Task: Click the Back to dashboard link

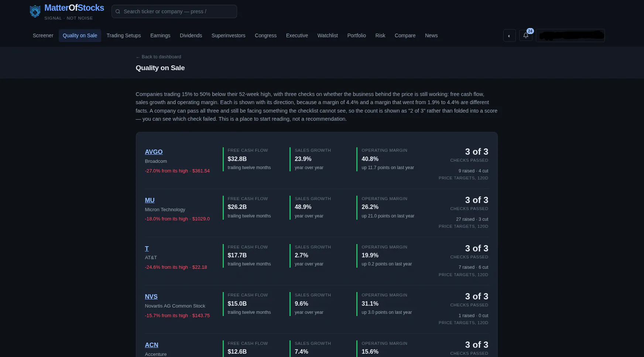Action: tap(158, 57)
